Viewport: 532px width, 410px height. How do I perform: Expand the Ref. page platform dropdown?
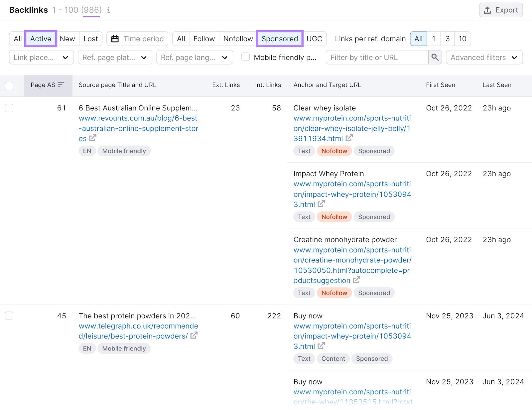115,57
